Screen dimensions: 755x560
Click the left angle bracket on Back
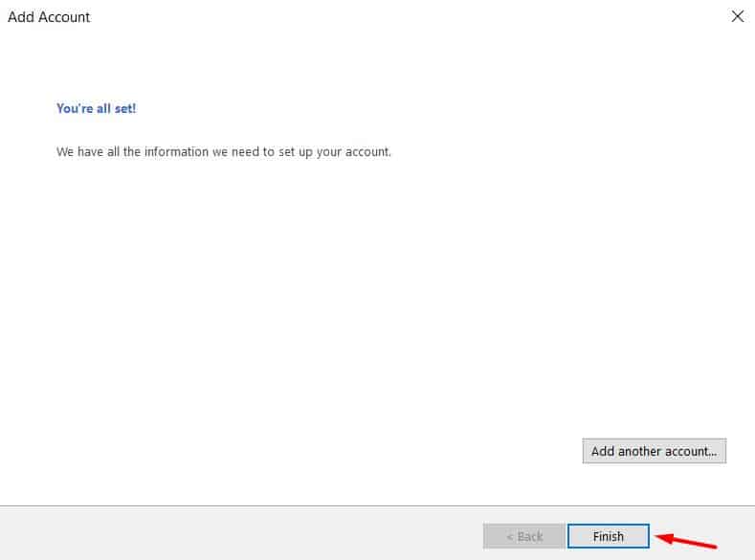point(509,536)
